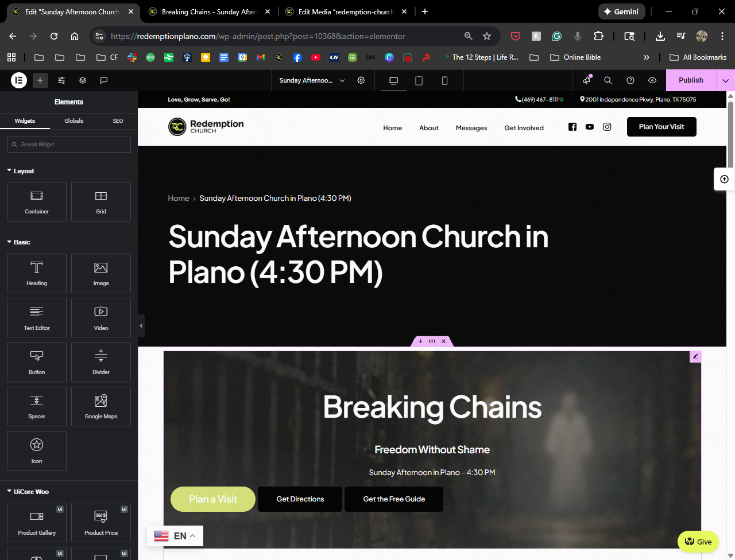
Task: Open page settings gear icon
Action: point(361,80)
